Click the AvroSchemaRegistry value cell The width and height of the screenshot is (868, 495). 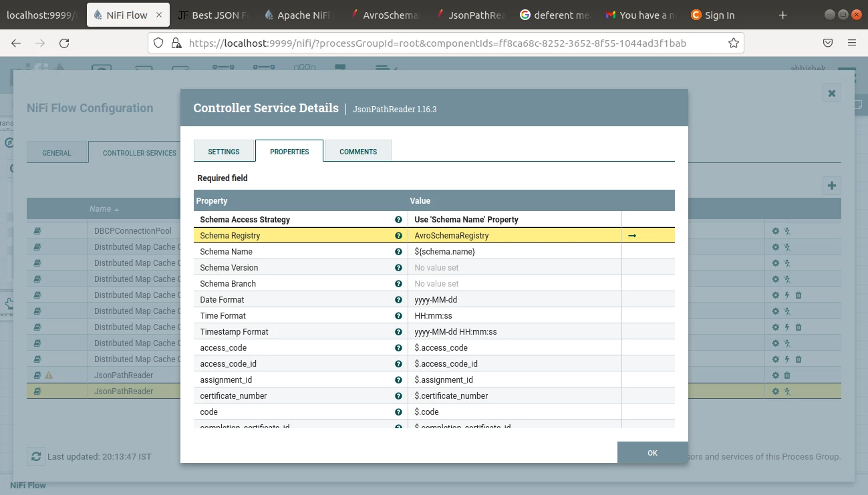pos(515,235)
